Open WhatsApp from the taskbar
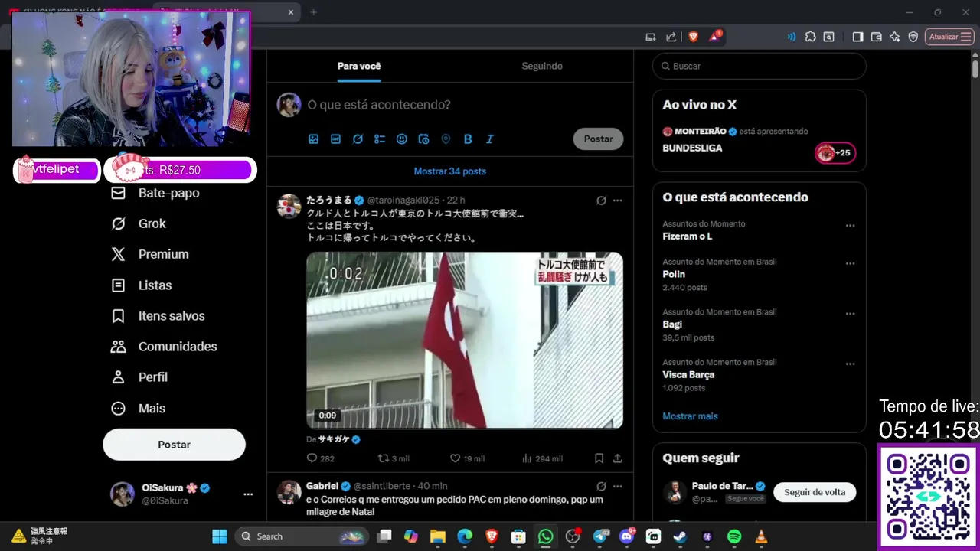 click(x=545, y=536)
